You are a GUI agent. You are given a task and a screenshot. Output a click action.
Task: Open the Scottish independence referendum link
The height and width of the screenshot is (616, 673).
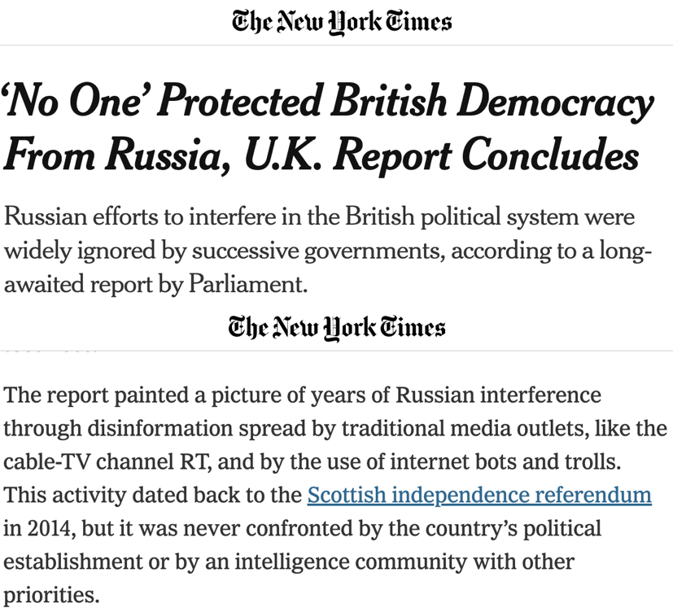click(479, 495)
